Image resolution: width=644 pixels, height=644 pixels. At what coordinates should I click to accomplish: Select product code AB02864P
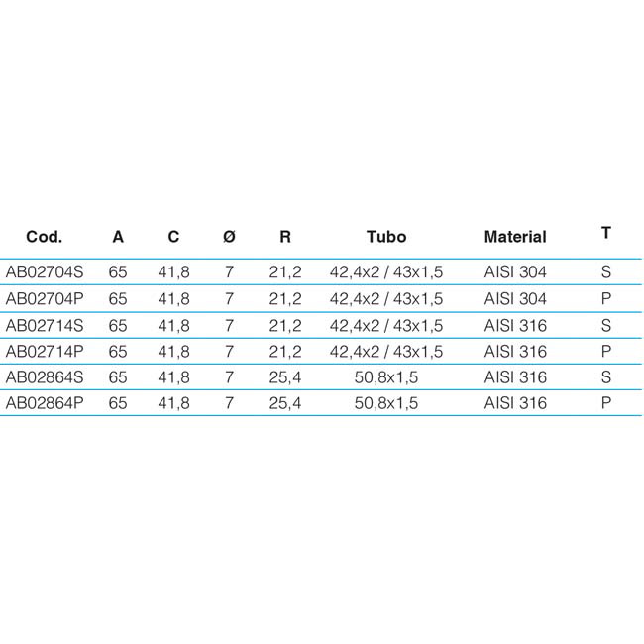(45, 403)
